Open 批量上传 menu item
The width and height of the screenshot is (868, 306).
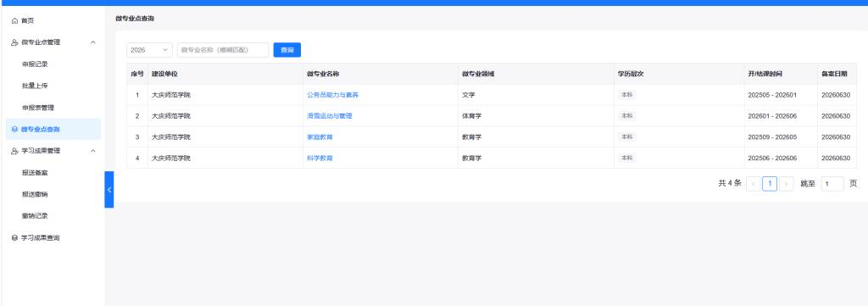pyautogui.click(x=35, y=86)
